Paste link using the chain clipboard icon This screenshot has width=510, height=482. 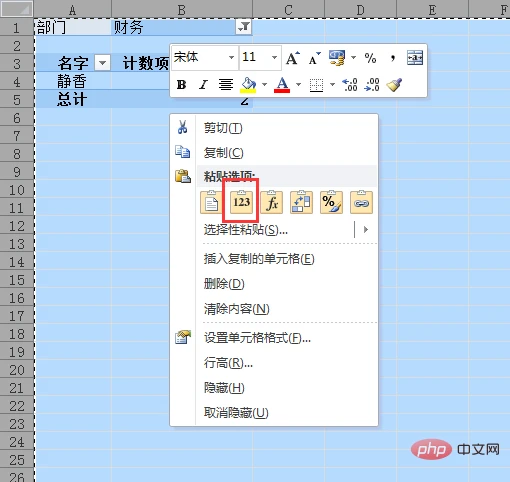[361, 202]
